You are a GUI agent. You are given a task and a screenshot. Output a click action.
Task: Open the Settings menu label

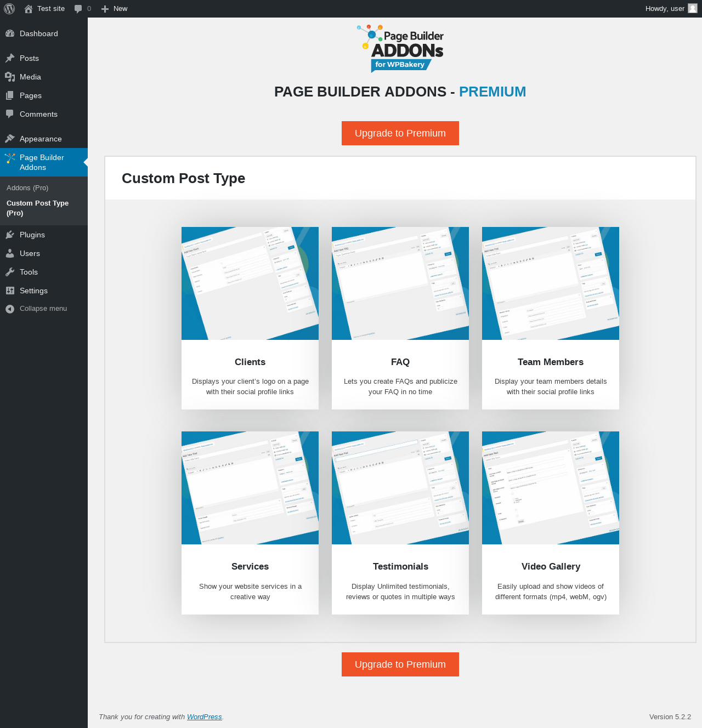tap(33, 291)
